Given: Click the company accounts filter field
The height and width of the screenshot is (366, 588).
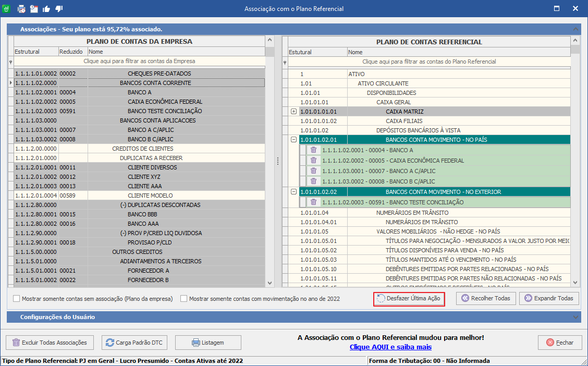Looking at the screenshot, I should [139, 62].
